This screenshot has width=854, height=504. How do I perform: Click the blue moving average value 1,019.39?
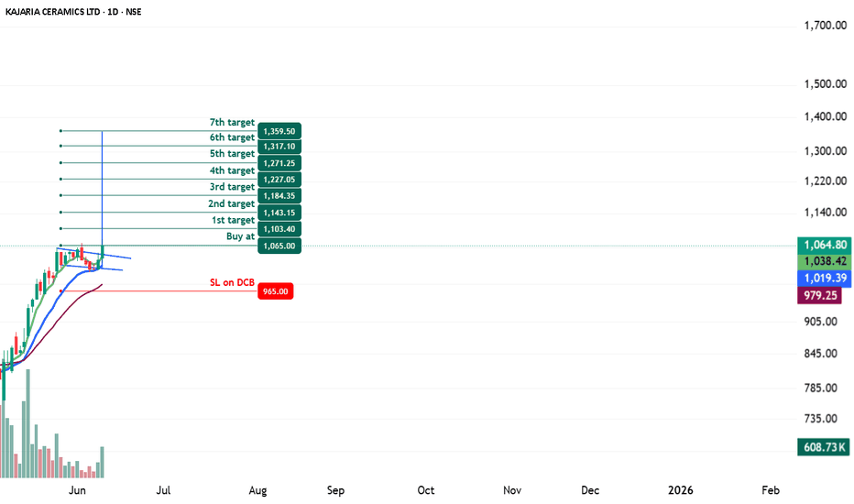click(824, 276)
